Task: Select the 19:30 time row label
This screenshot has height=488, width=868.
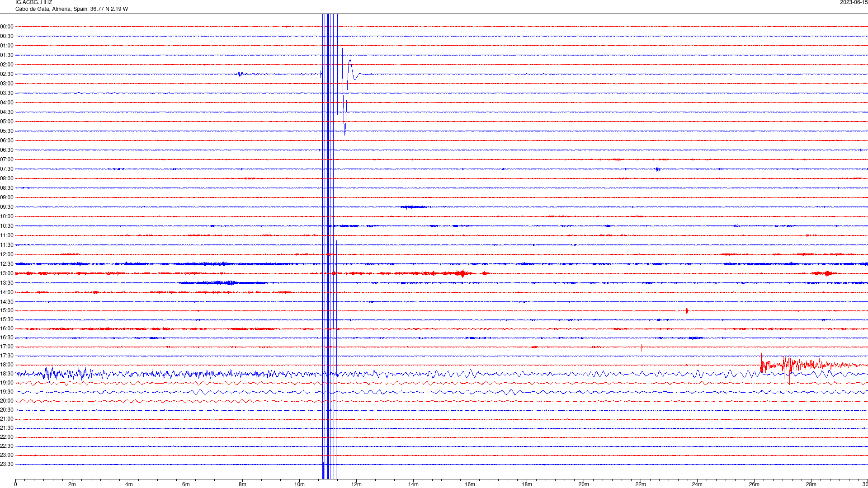Action: (x=7, y=392)
